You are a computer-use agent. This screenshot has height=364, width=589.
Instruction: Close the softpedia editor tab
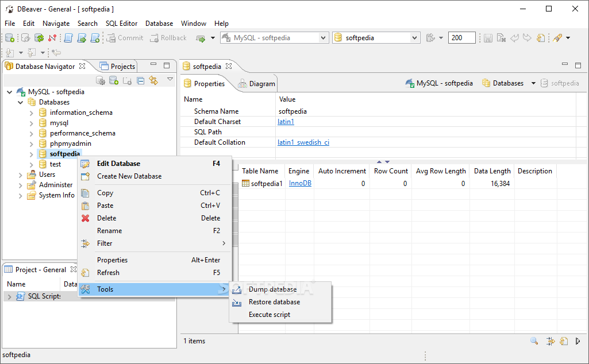point(228,66)
